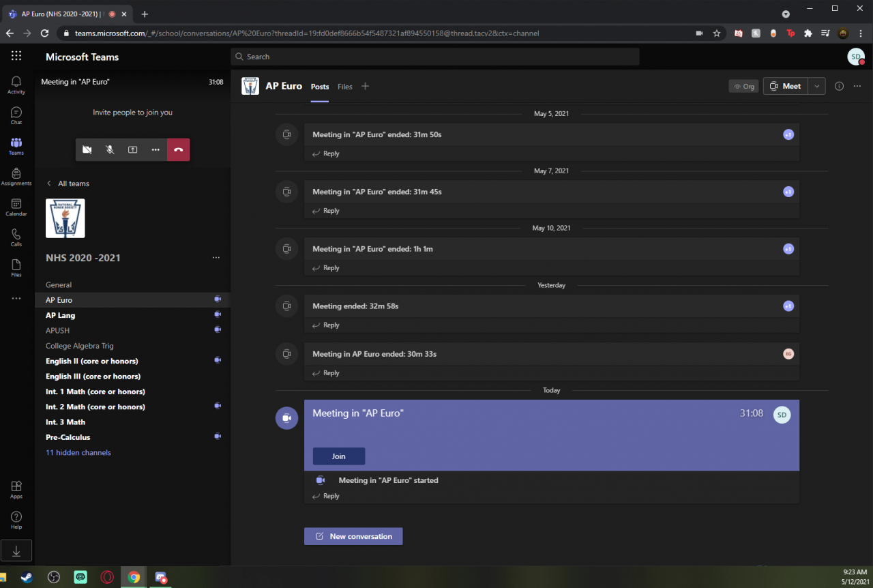The image size is (873, 588).
Task: Open the Files app in the left sidebar
Action: click(x=16, y=268)
